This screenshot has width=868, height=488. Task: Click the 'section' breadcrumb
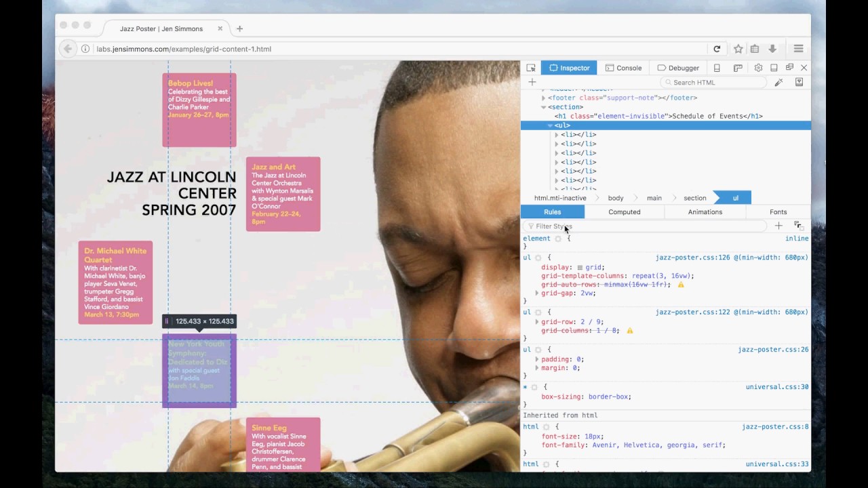tap(695, 198)
